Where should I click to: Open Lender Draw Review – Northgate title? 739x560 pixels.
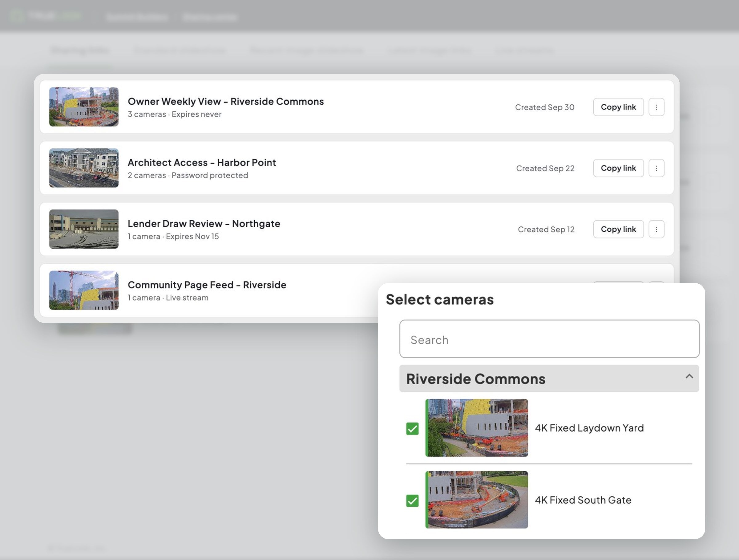click(x=204, y=223)
